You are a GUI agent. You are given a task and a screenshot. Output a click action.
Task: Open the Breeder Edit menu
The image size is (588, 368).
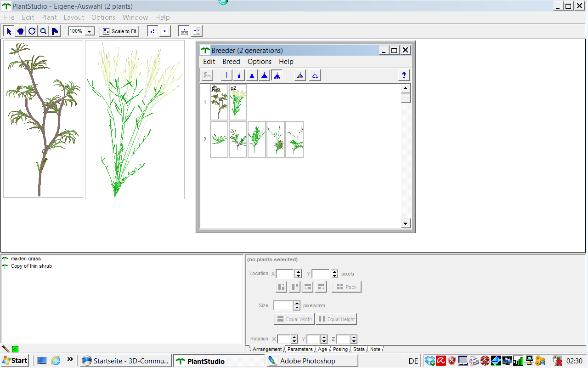point(209,62)
